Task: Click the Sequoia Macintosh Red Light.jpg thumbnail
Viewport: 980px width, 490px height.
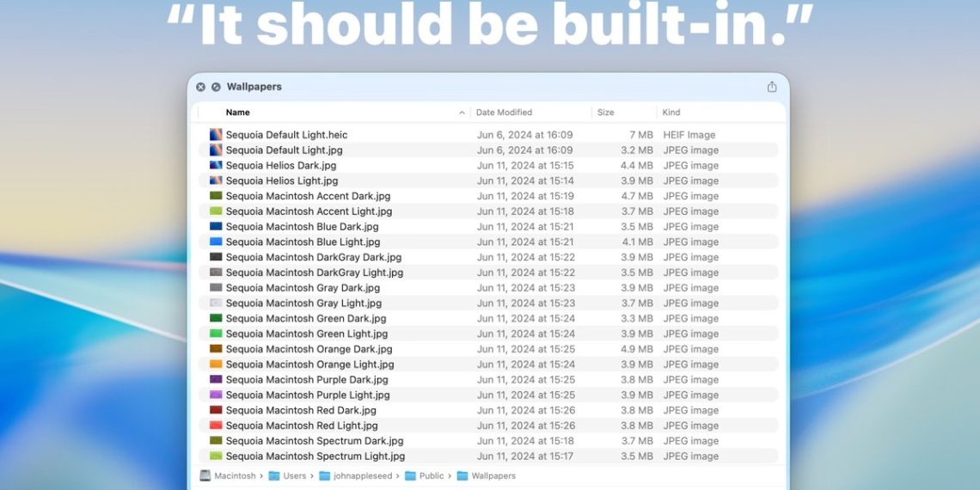Action: [216, 426]
